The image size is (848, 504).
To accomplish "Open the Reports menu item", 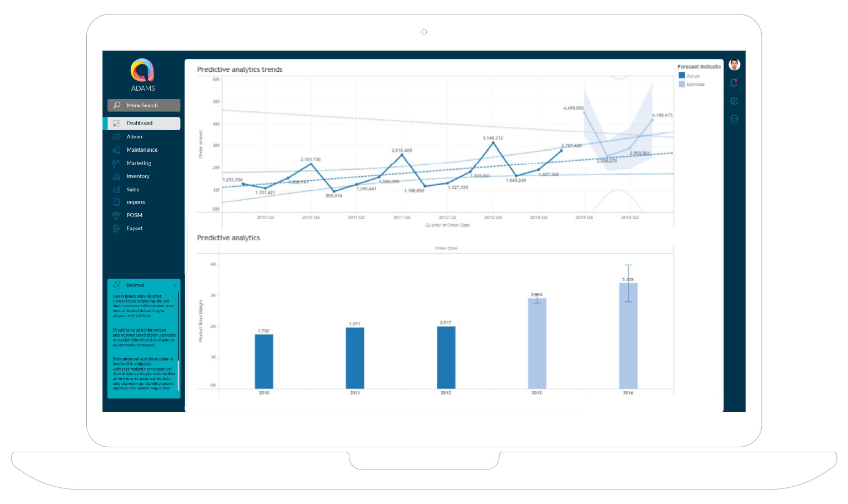I will (x=136, y=202).
